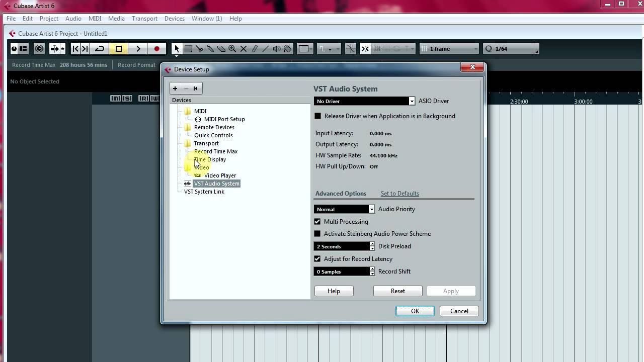
Task: Click the add device plus icon
Action: click(175, 88)
